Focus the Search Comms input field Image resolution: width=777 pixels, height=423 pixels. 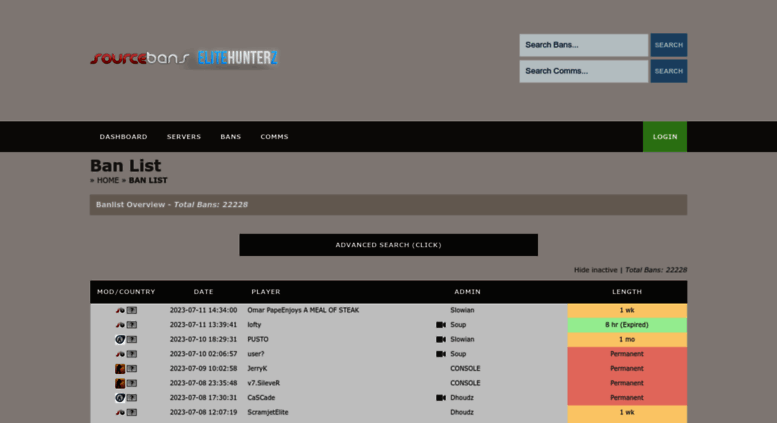pyautogui.click(x=584, y=71)
